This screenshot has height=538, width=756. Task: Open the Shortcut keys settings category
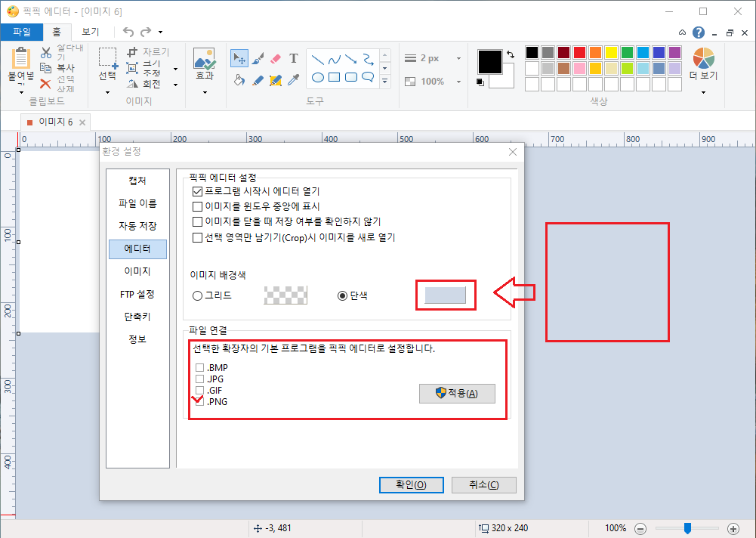click(x=137, y=317)
